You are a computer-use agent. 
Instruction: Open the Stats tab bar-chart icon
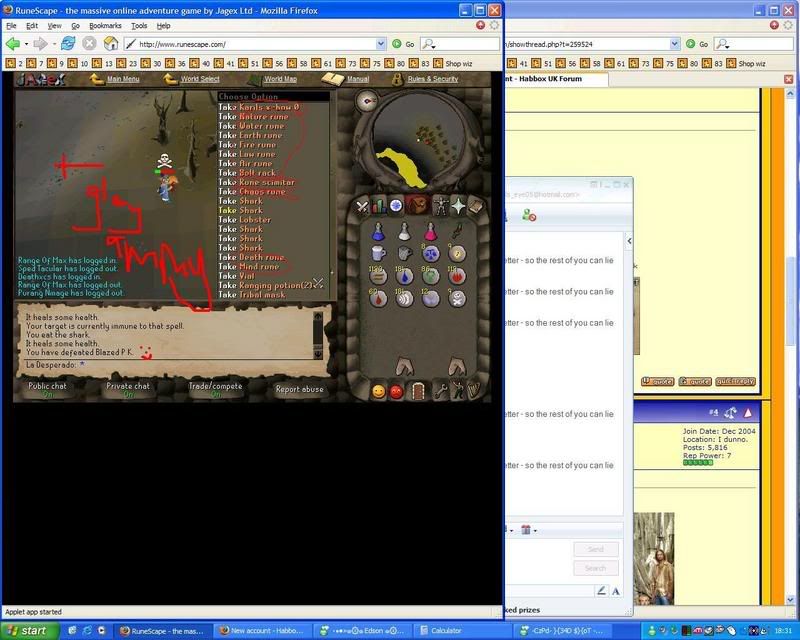click(379, 206)
